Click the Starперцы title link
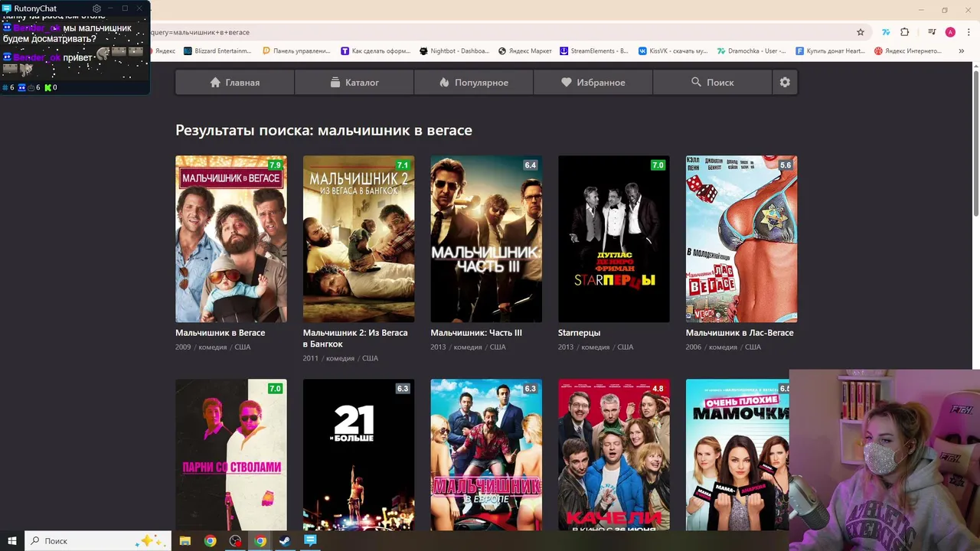 click(x=580, y=333)
